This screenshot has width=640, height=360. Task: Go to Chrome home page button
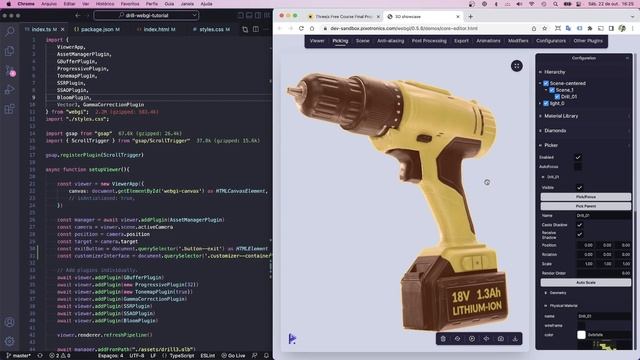(312, 29)
